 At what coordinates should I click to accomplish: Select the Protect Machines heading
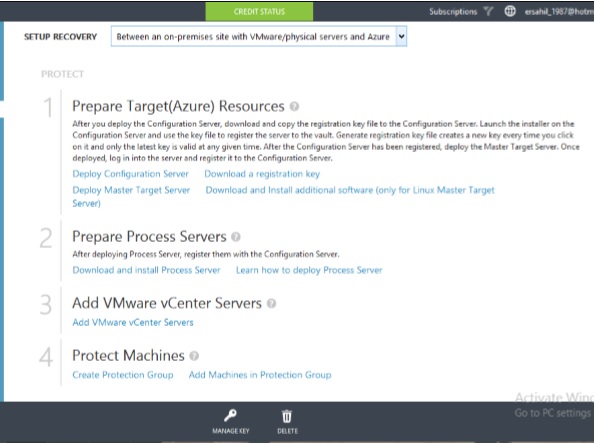click(x=128, y=356)
